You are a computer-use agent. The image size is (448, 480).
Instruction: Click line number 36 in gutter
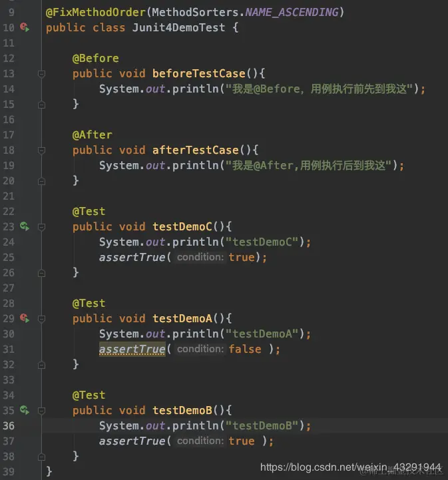point(9,426)
